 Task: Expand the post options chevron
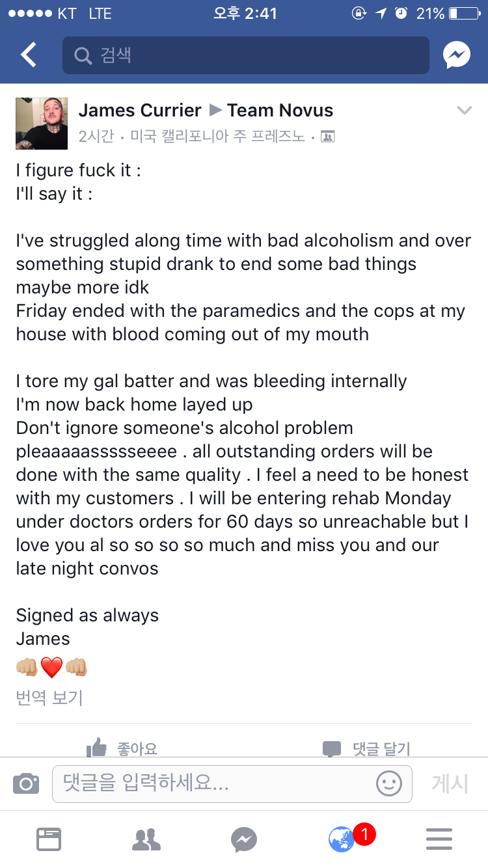(464, 111)
